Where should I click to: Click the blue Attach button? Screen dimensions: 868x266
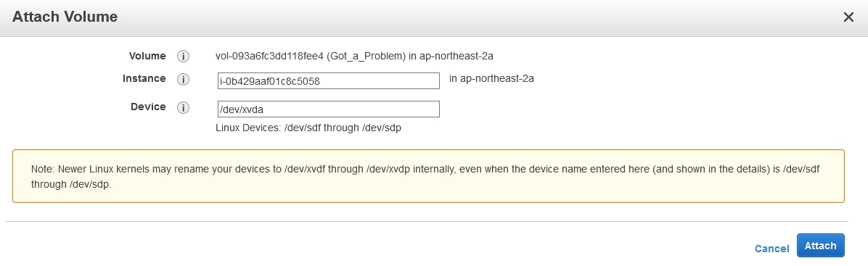click(820, 246)
